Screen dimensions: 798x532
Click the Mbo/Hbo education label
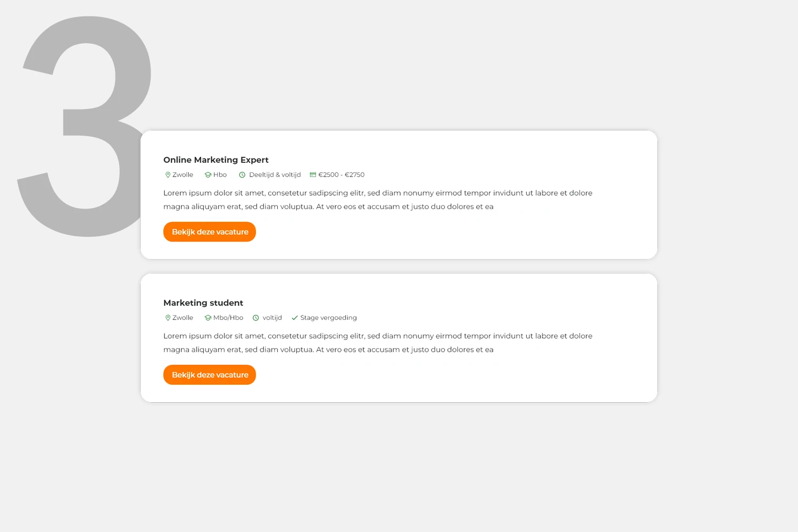tap(228, 318)
